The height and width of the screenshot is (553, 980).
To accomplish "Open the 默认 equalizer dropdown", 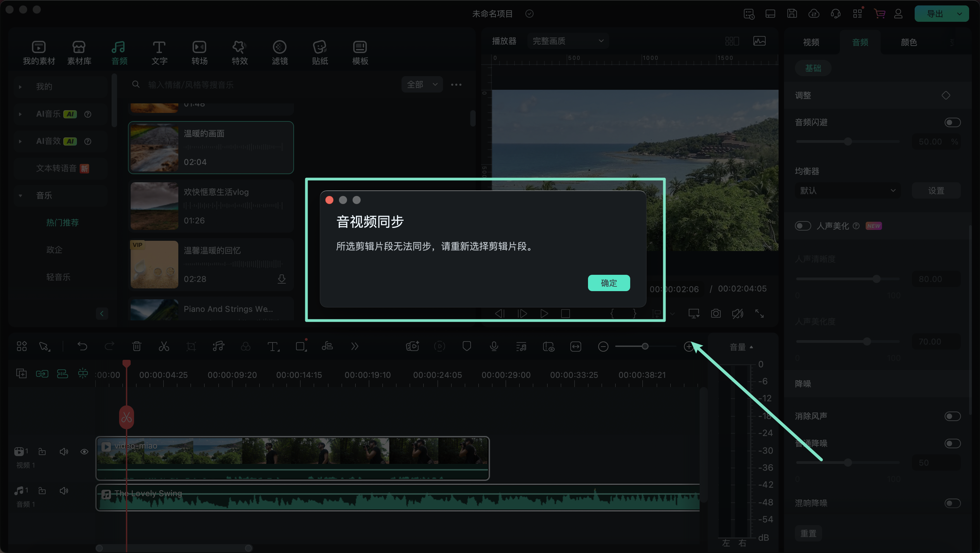I will pos(847,190).
